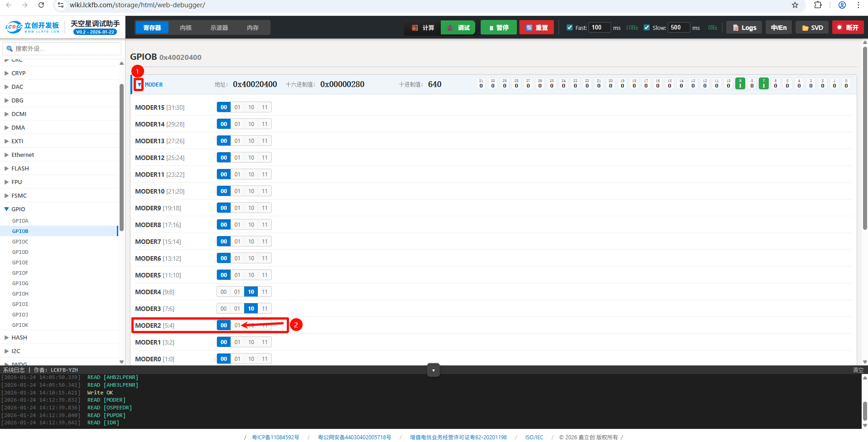Switch to the 示波器 tab
The height and width of the screenshot is (442, 868).
click(x=219, y=28)
